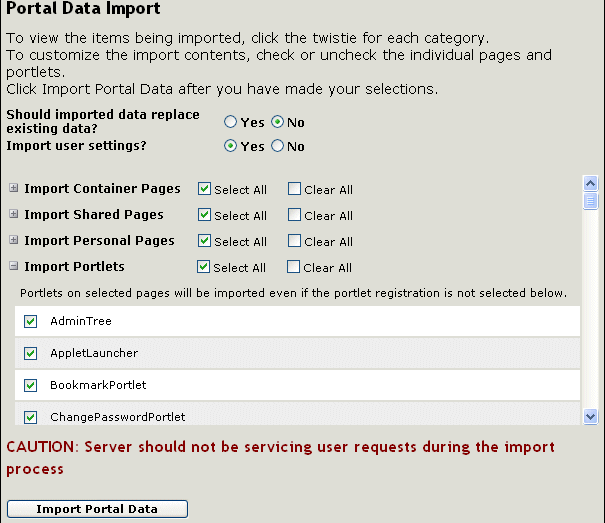
Task: Toggle Select All for Shared Pages
Action: (204, 214)
